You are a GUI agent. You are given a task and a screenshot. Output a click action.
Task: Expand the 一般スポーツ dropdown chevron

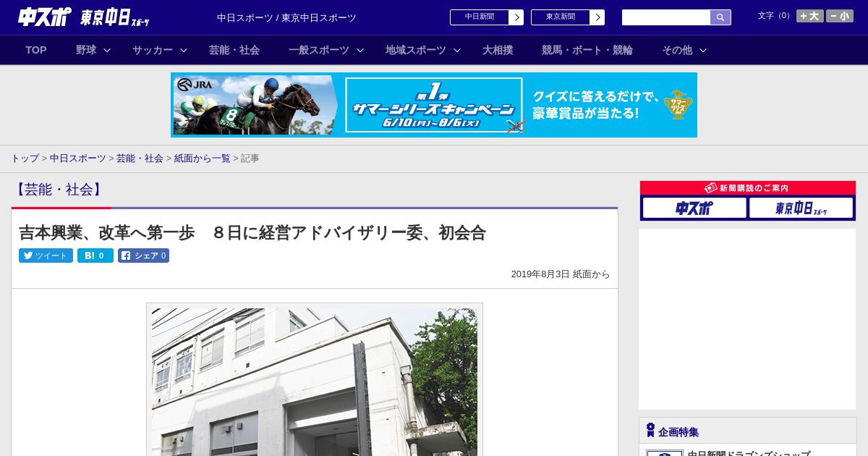(x=360, y=50)
